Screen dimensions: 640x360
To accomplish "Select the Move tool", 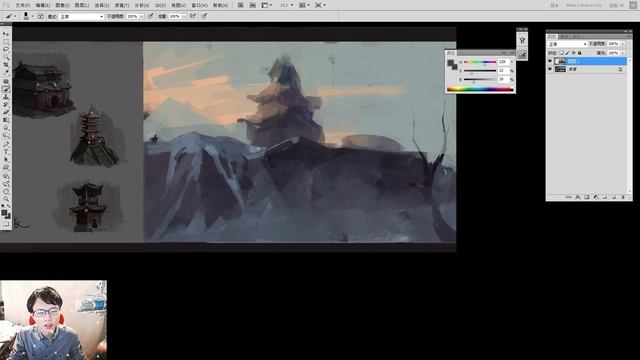I will coord(6,34).
